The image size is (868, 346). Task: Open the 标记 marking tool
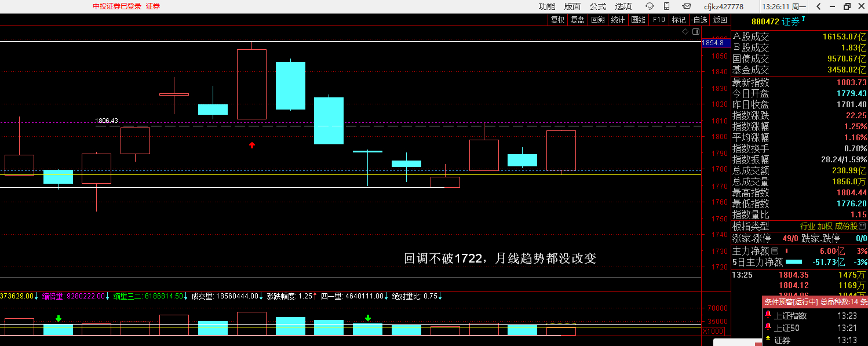tap(679, 20)
